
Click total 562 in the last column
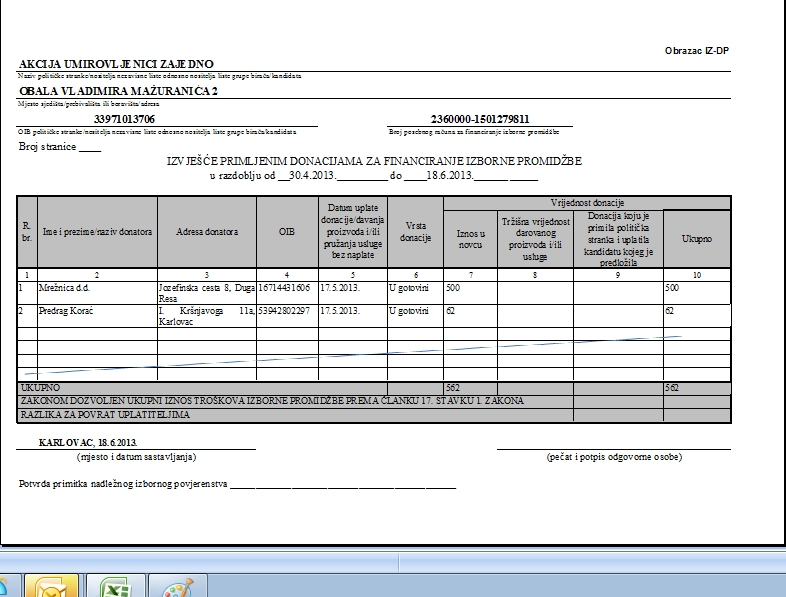(x=672, y=387)
